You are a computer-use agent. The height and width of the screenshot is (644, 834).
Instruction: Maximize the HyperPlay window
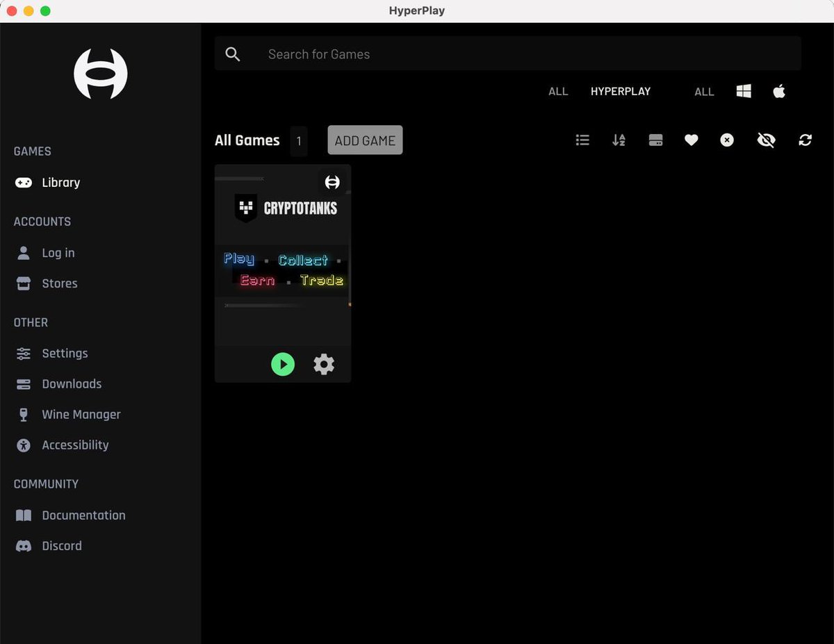(x=45, y=11)
